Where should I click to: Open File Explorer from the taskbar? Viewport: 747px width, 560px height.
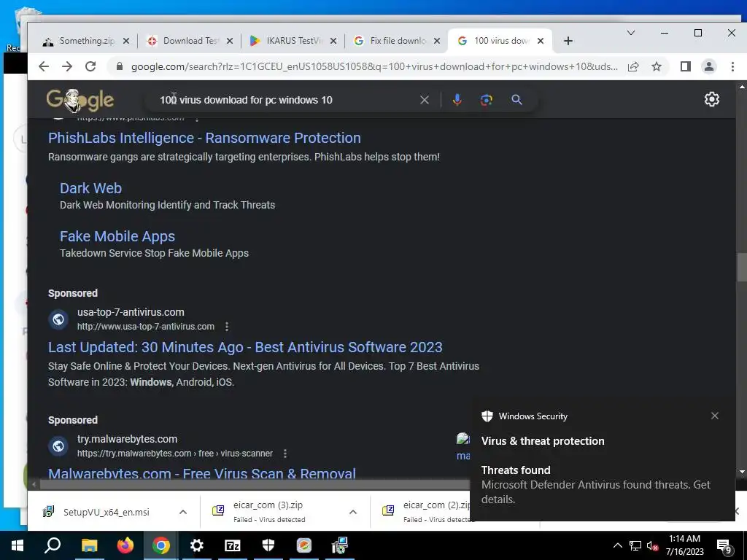(x=89, y=545)
